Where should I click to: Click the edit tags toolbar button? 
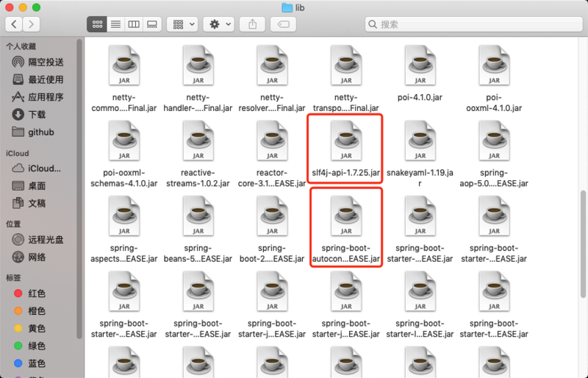(283, 24)
